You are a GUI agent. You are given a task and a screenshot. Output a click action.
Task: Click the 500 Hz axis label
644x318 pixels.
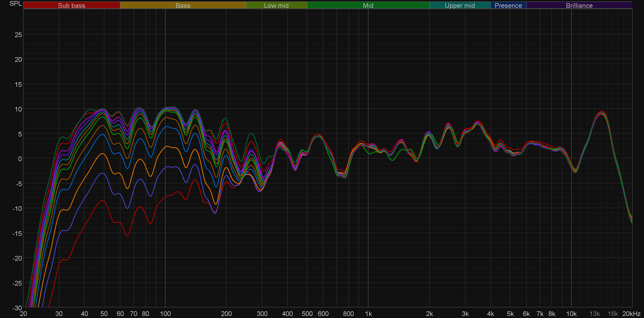pyautogui.click(x=307, y=314)
